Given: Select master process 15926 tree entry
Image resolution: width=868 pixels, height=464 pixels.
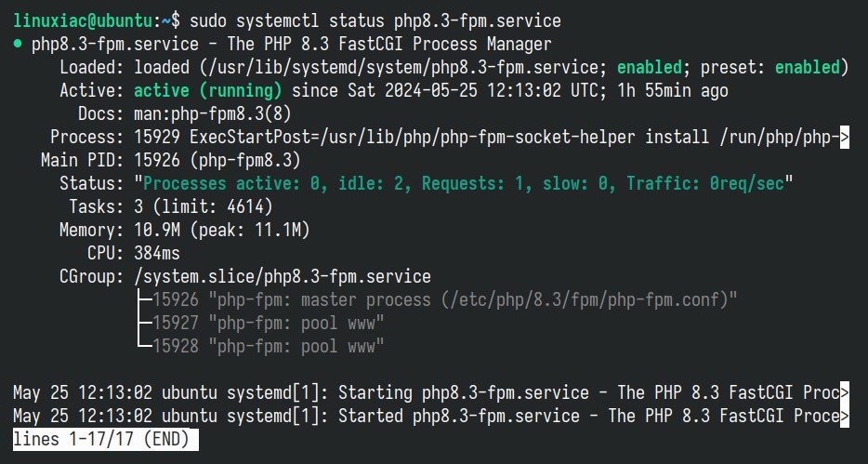Looking at the screenshot, I should pos(445,300).
